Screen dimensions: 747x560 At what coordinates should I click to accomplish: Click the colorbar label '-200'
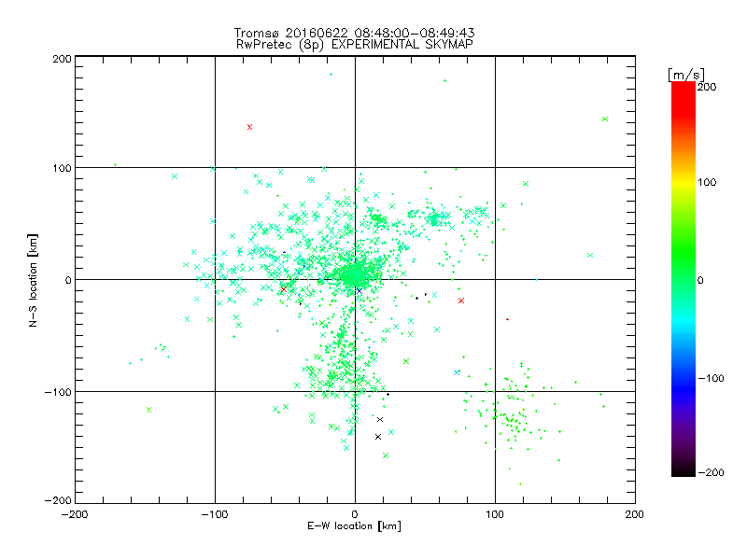[711, 472]
